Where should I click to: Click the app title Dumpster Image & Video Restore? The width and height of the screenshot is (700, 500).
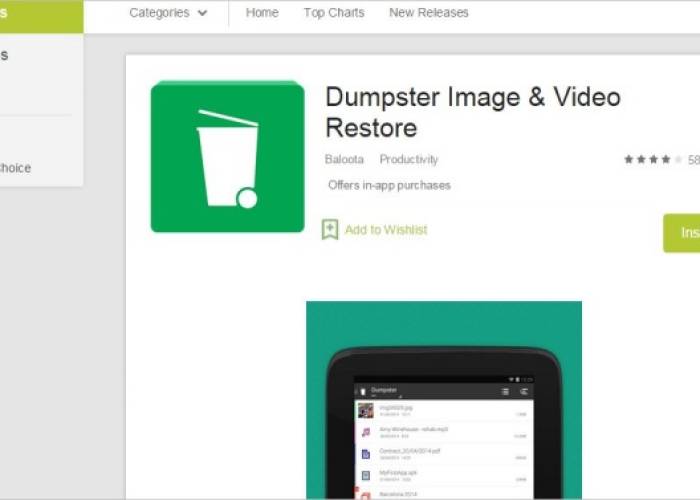click(473, 112)
